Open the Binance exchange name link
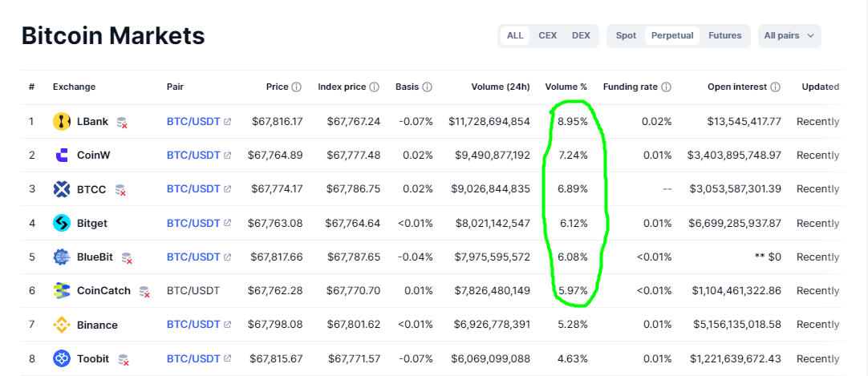This screenshot has height=376, width=868. 97,325
